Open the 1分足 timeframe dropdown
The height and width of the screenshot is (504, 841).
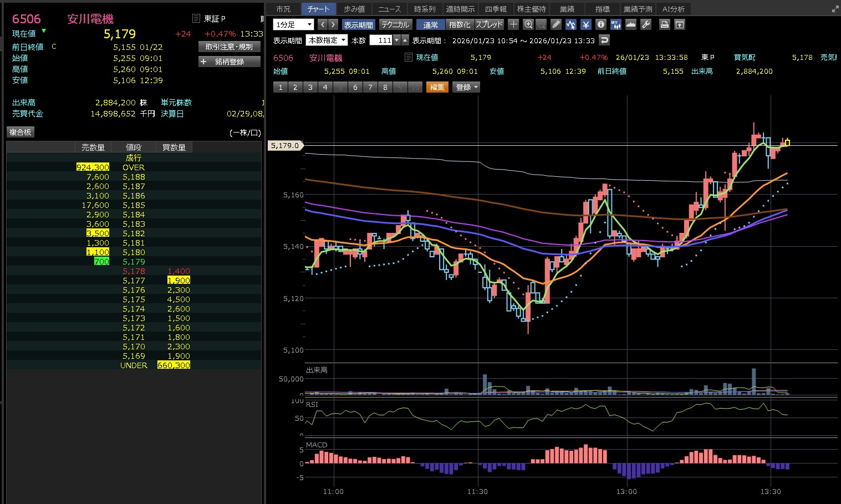[294, 24]
